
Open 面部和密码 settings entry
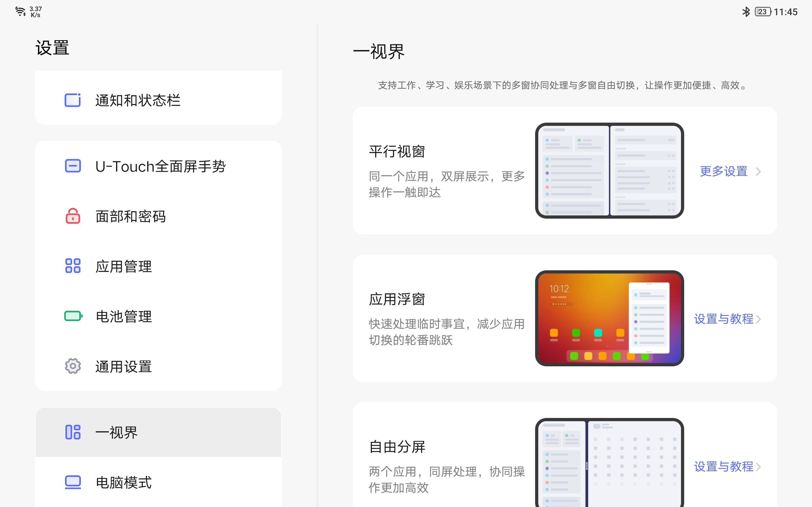[131, 216]
